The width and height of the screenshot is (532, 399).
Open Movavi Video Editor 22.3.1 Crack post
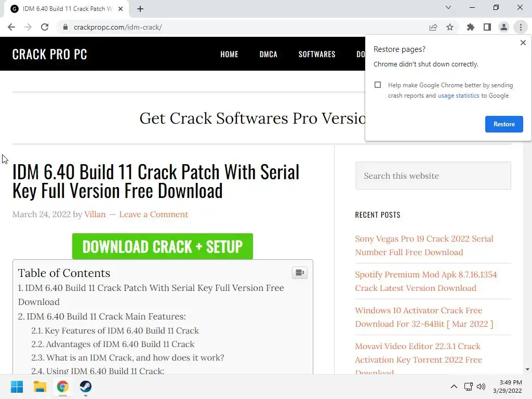418,358
